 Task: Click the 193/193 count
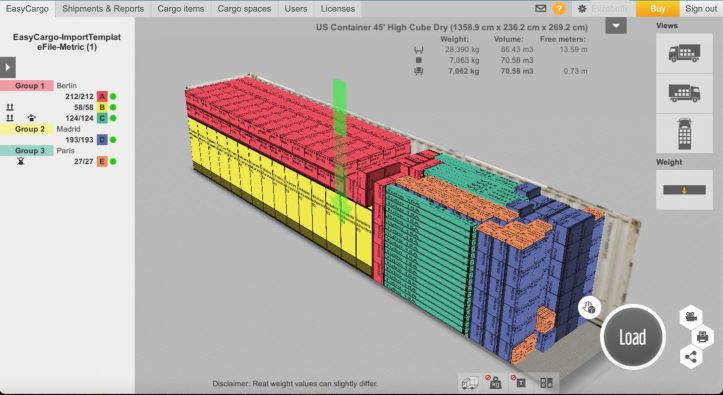pyautogui.click(x=79, y=140)
